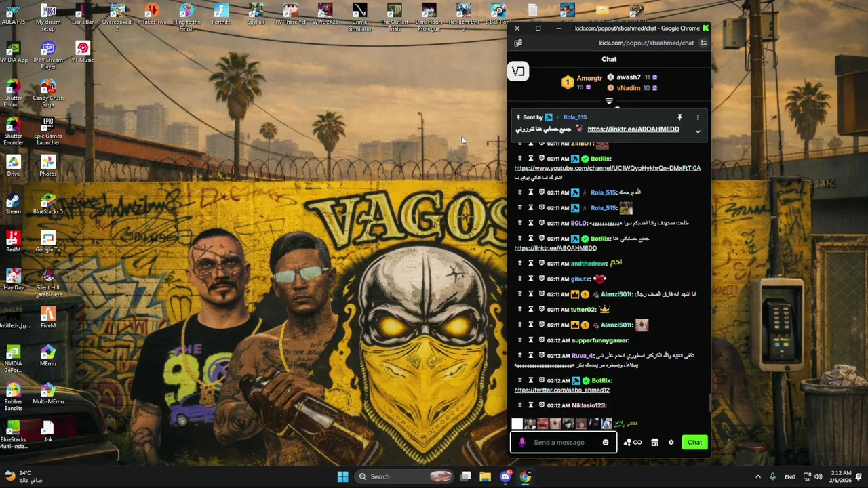The height and width of the screenshot is (488, 868).
Task: Open the Fortnite desktop shortcut
Action: click(221, 15)
